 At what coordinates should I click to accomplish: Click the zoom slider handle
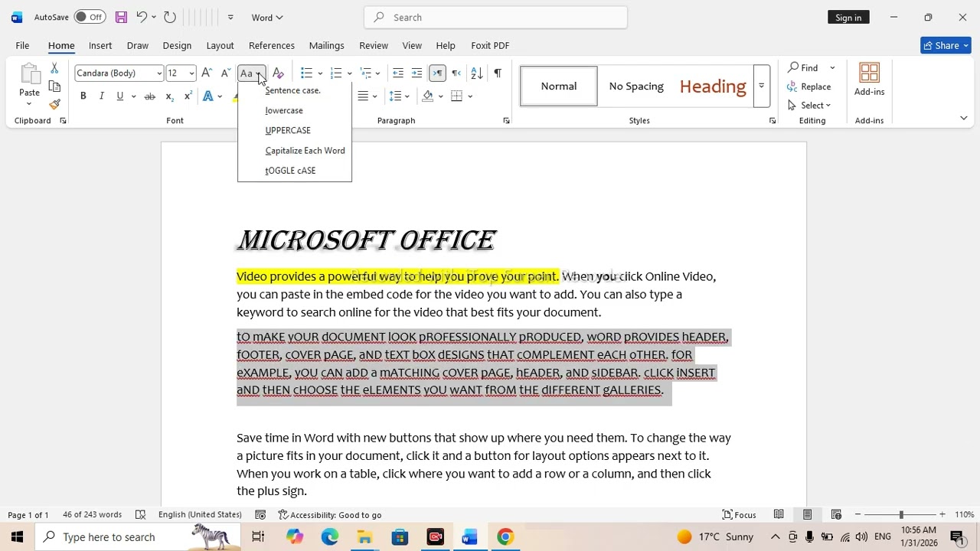tap(901, 514)
